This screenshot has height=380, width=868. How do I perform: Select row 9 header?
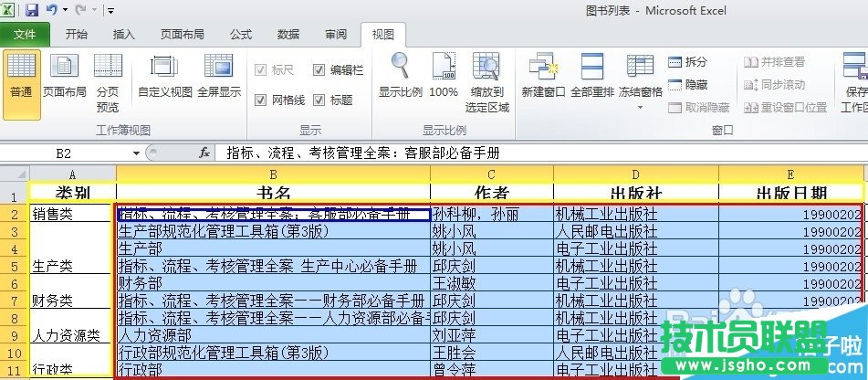[x=15, y=335]
